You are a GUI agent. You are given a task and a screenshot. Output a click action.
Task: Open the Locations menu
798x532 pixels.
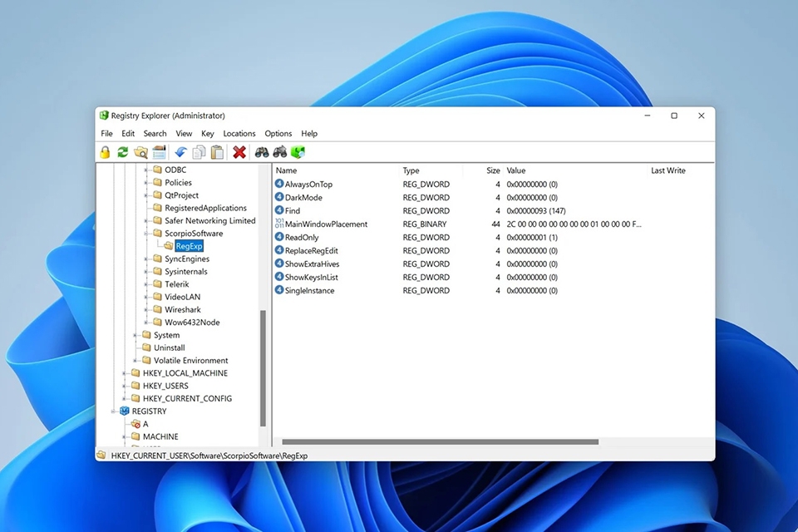239,133
